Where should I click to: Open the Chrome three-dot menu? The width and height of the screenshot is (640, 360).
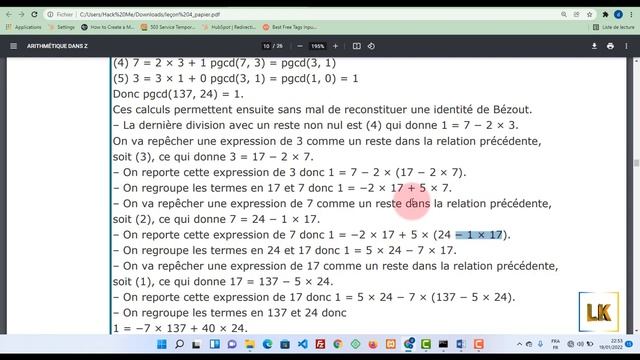(x=631, y=14)
